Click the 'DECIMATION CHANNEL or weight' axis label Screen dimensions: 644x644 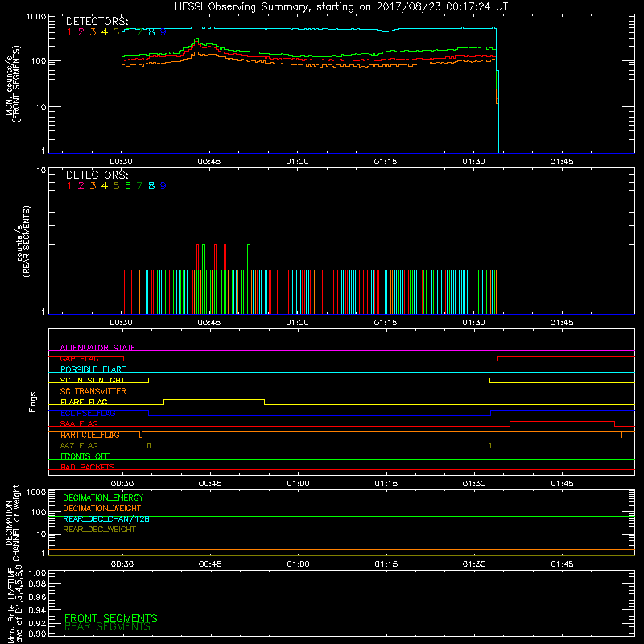tap(12, 522)
